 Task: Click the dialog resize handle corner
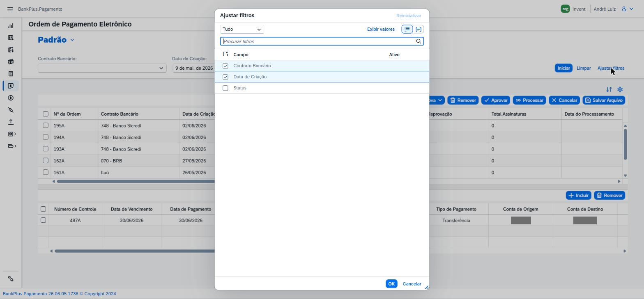point(426,287)
